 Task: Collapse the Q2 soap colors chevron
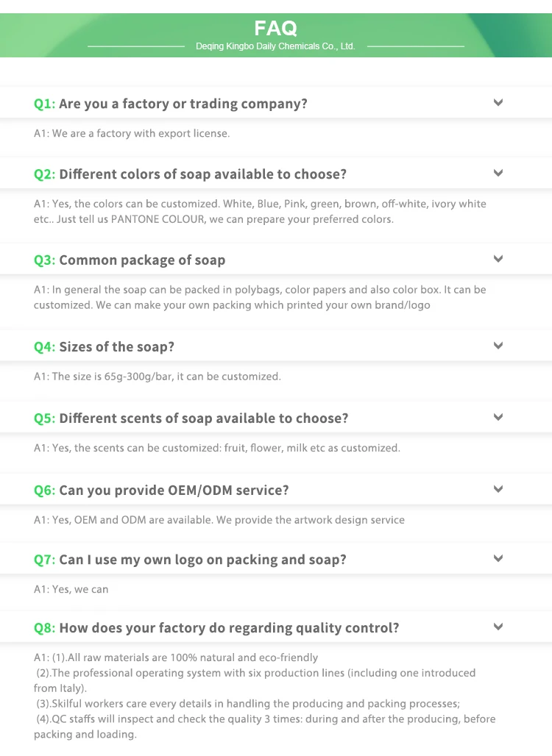point(498,174)
